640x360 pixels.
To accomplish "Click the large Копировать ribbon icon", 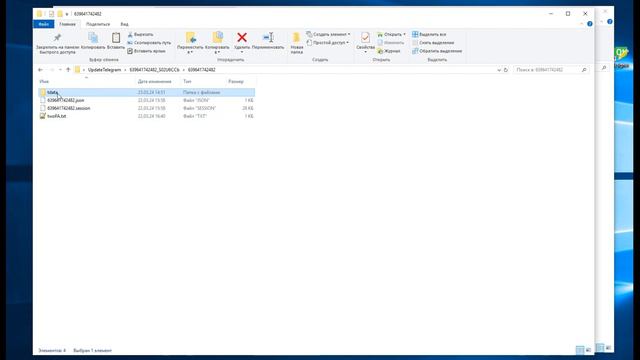I will coord(93,38).
